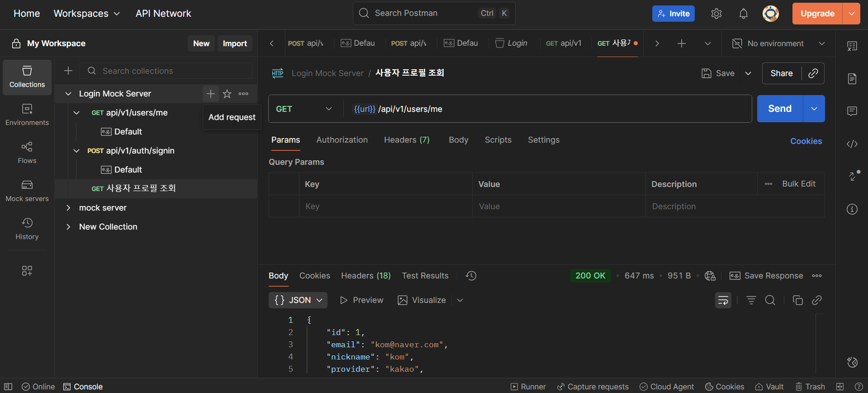Screen dimensions: 868x393
Task: Click the Invite button
Action: (673, 14)
